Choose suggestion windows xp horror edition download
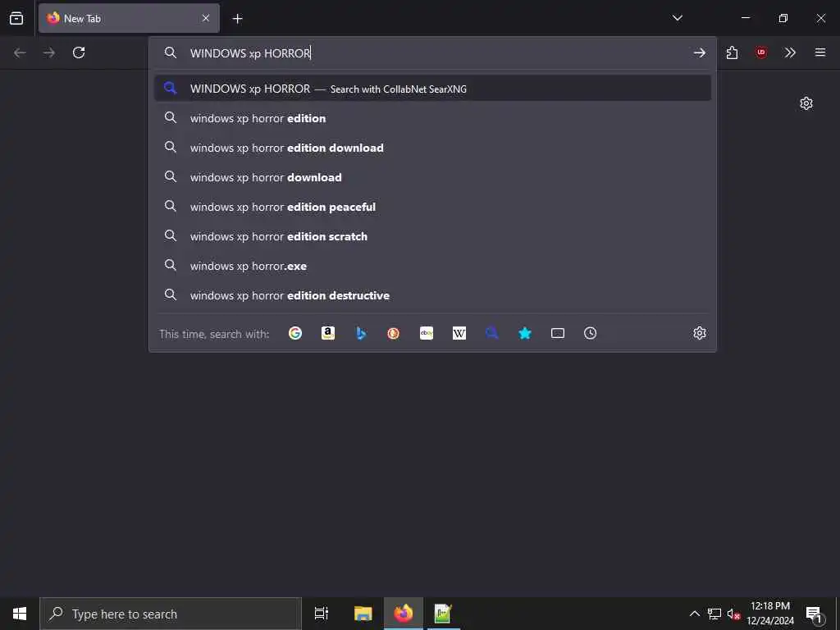 tap(432, 148)
